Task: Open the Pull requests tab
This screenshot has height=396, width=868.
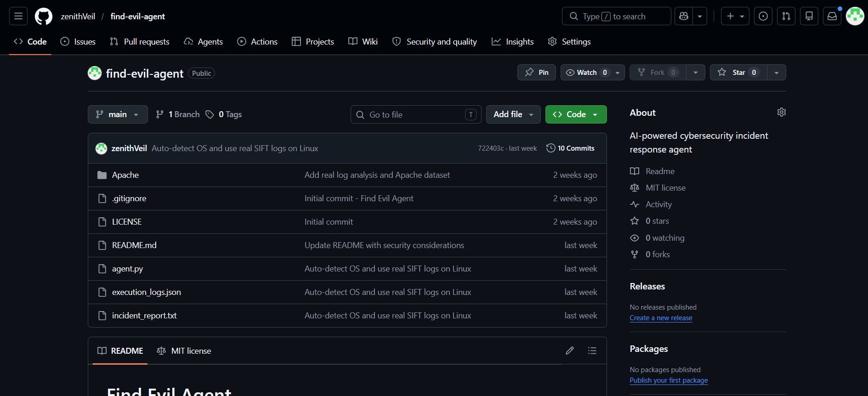Action: (x=140, y=42)
